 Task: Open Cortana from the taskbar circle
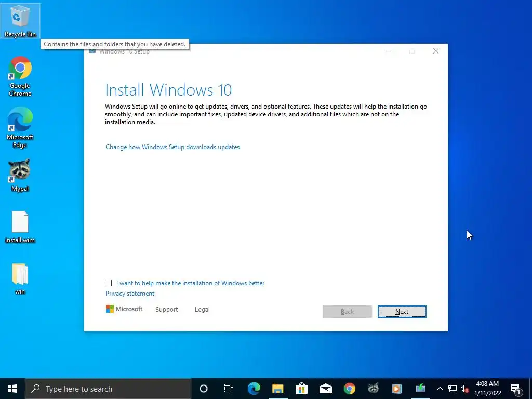[203, 389]
